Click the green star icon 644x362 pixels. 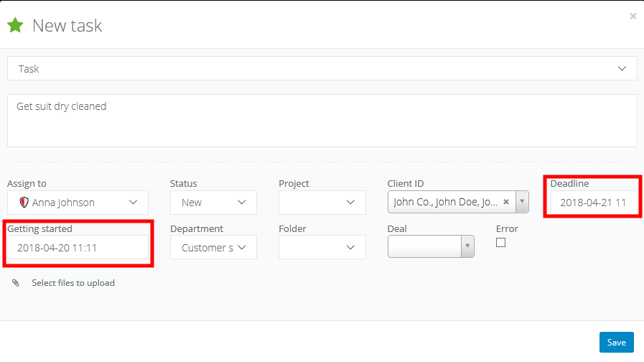[x=15, y=26]
